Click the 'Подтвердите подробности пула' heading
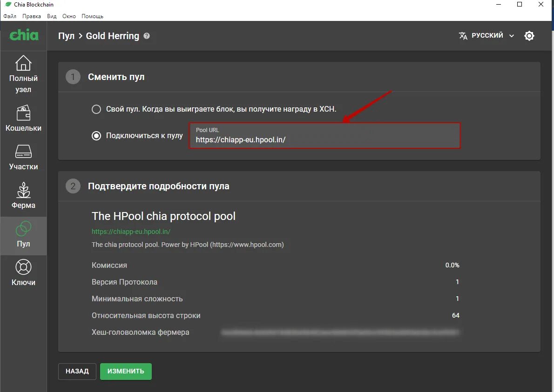The image size is (554, 392). tap(158, 186)
